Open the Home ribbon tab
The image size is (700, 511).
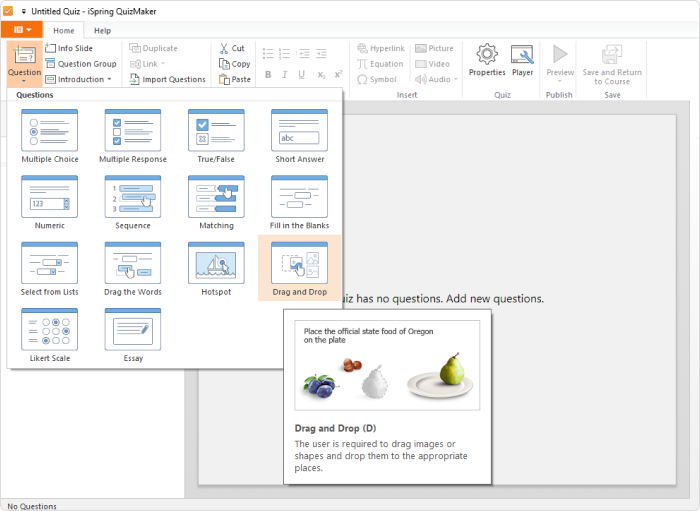point(63,31)
